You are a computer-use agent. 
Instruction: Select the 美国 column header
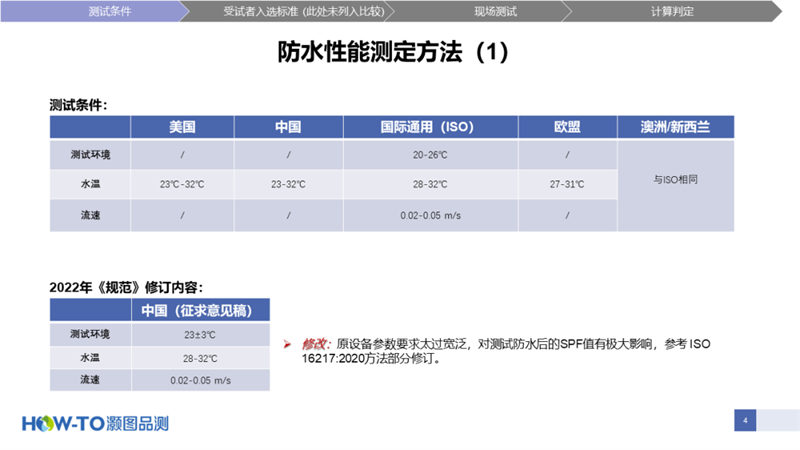182,128
